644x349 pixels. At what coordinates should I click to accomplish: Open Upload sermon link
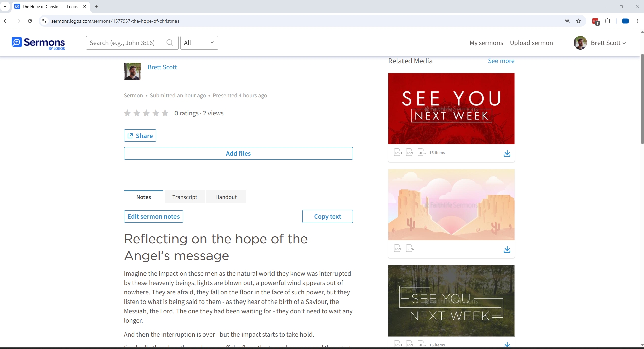tap(531, 43)
